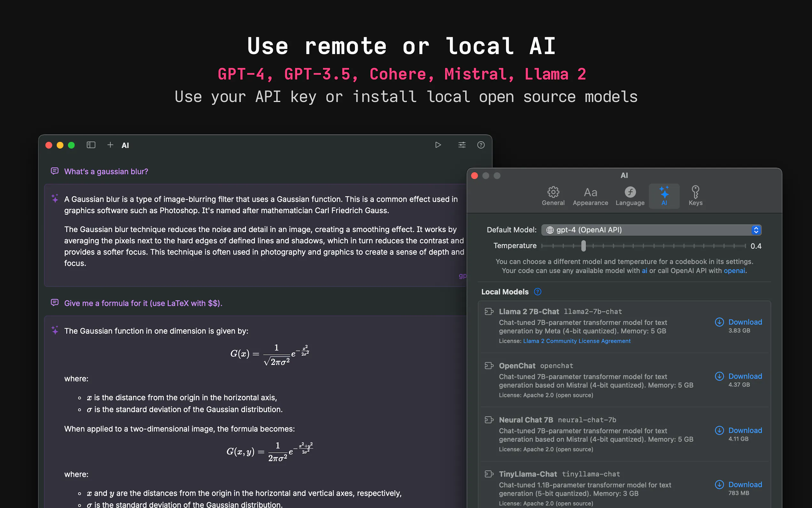This screenshot has height=508, width=812.
Task: Download the OpenChat model
Action: (x=745, y=376)
